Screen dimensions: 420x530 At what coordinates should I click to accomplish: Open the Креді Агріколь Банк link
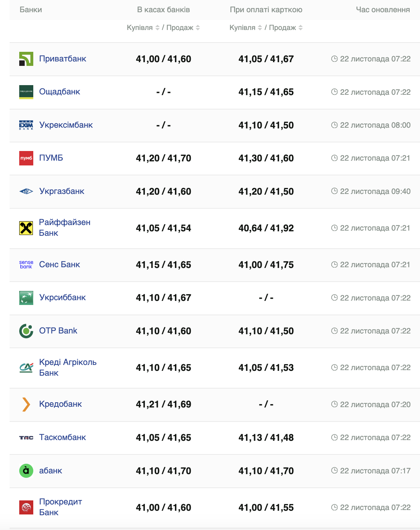(68, 368)
